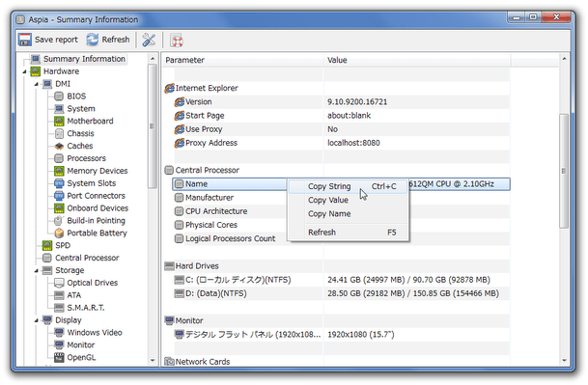Select Memory Devices in the tree
The height and width of the screenshot is (385, 588).
(98, 171)
